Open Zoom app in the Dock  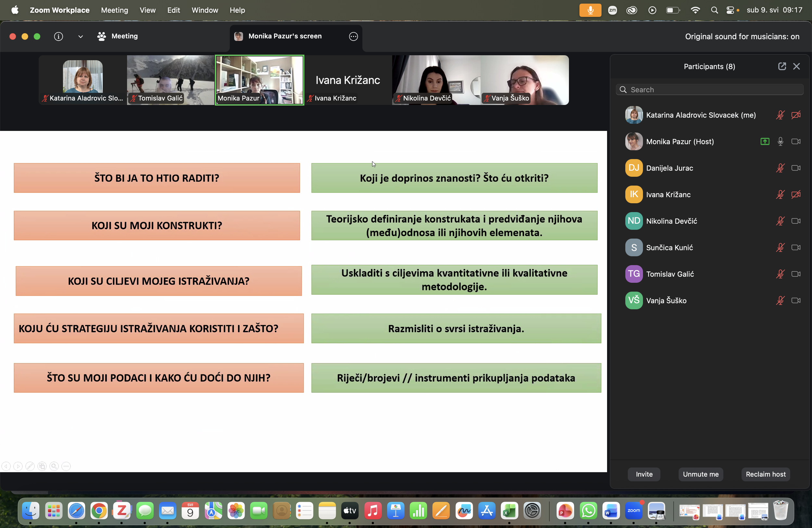point(633,510)
